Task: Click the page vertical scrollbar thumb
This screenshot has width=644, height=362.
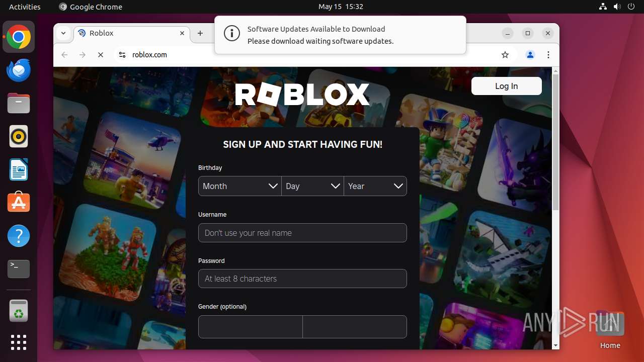Action: (555, 142)
